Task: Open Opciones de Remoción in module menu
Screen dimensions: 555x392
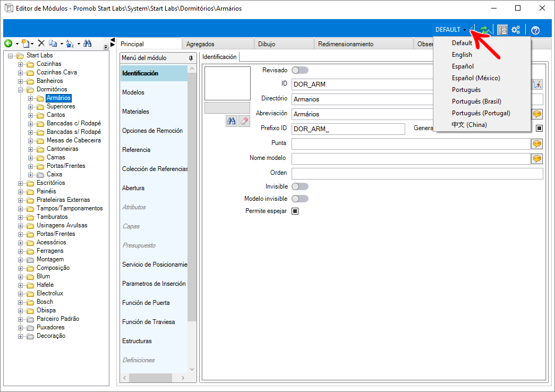Action: click(x=153, y=131)
